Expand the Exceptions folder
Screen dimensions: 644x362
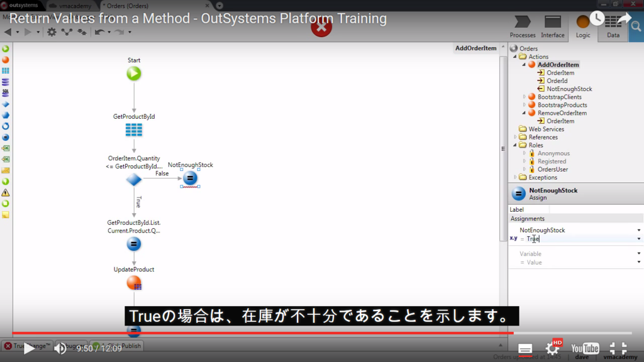tap(515, 177)
